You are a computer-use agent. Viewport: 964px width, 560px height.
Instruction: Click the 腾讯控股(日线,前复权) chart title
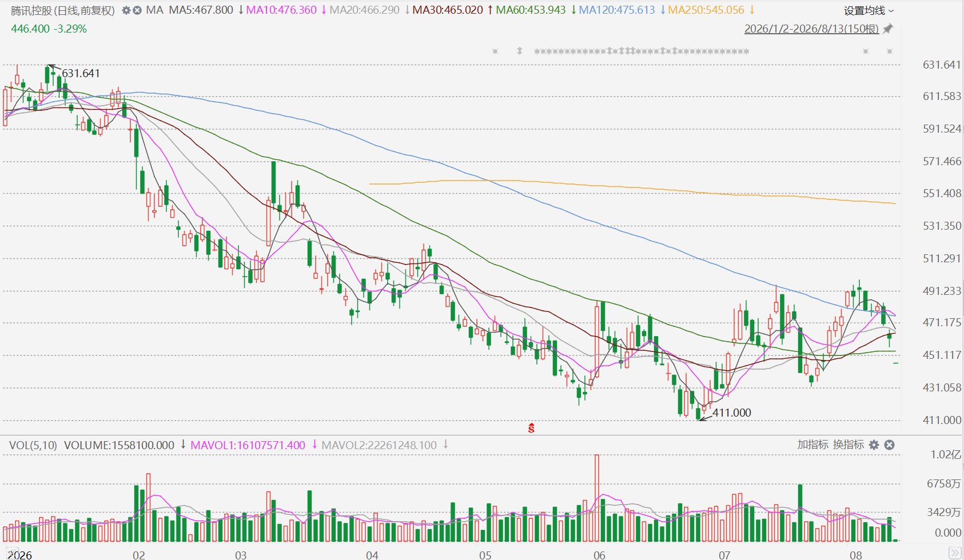(63, 10)
